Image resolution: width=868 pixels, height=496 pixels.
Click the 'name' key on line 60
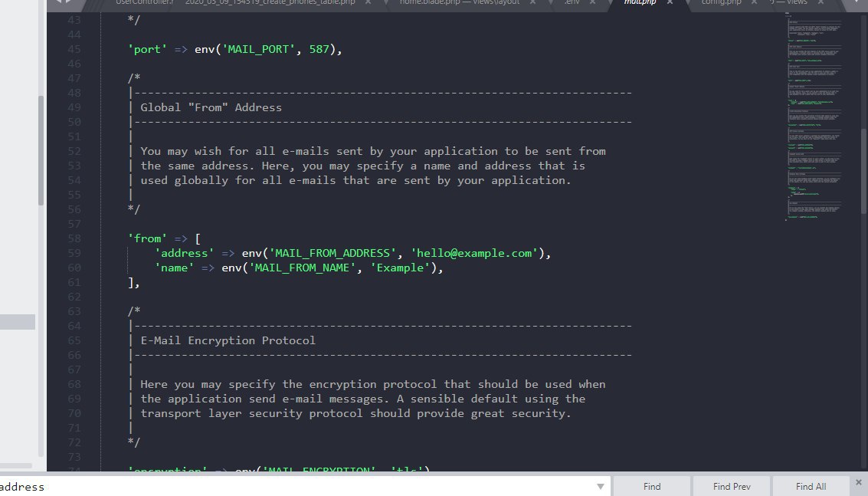click(175, 267)
